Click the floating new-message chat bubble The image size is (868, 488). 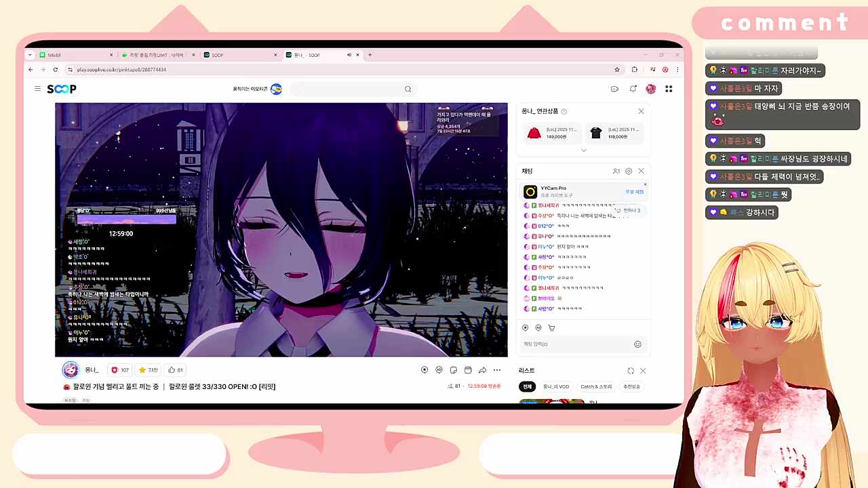(629, 211)
